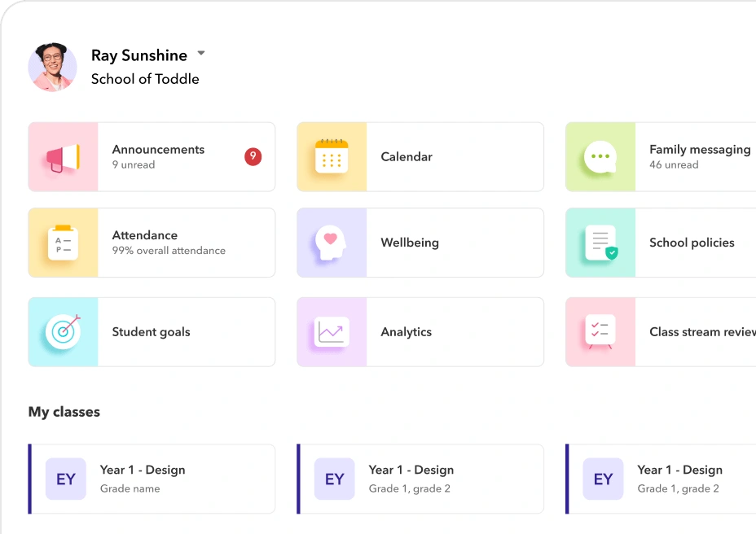Screen dimensions: 756x534
Task: Open the Announcements megaphone icon
Action: (x=64, y=156)
